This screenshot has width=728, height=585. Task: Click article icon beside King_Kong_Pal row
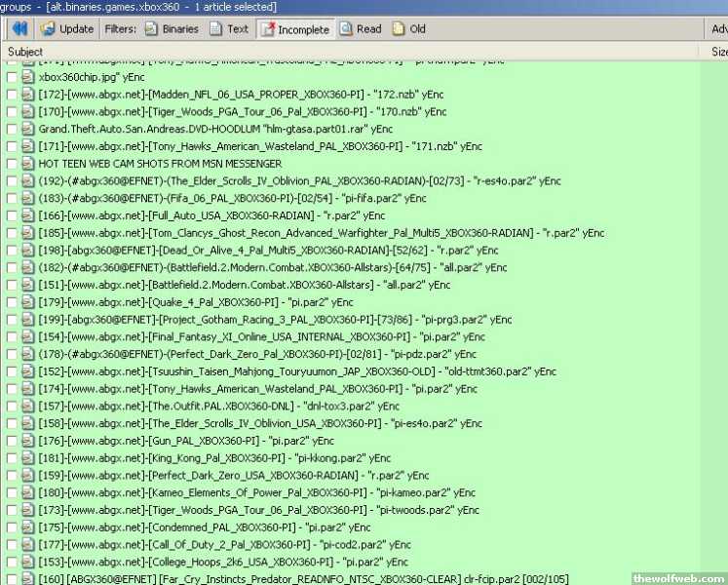[27, 458]
